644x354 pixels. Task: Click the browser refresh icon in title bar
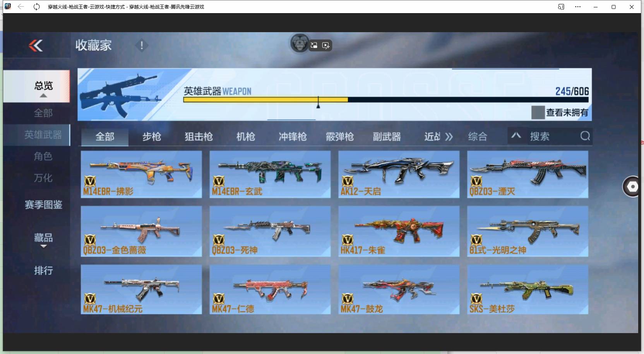click(36, 7)
